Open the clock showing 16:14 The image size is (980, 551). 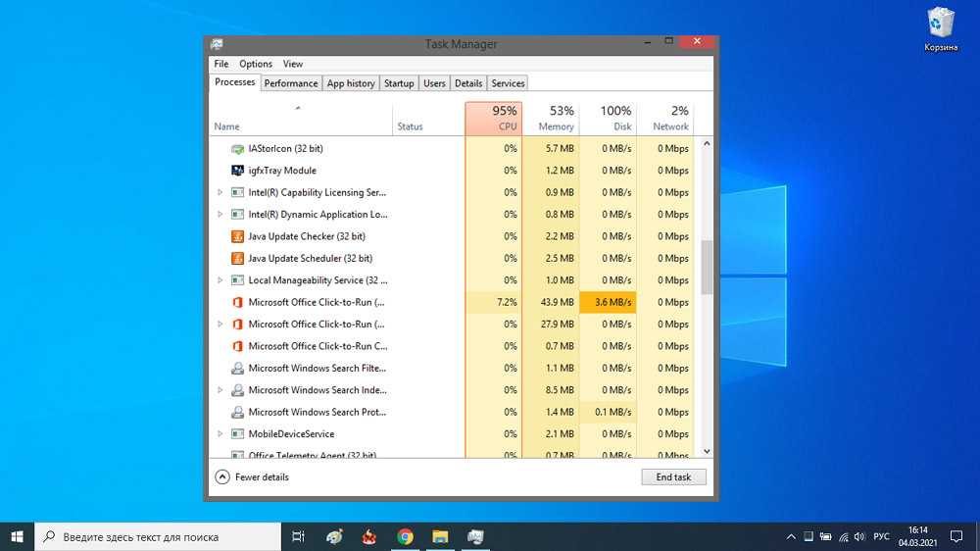click(917, 536)
